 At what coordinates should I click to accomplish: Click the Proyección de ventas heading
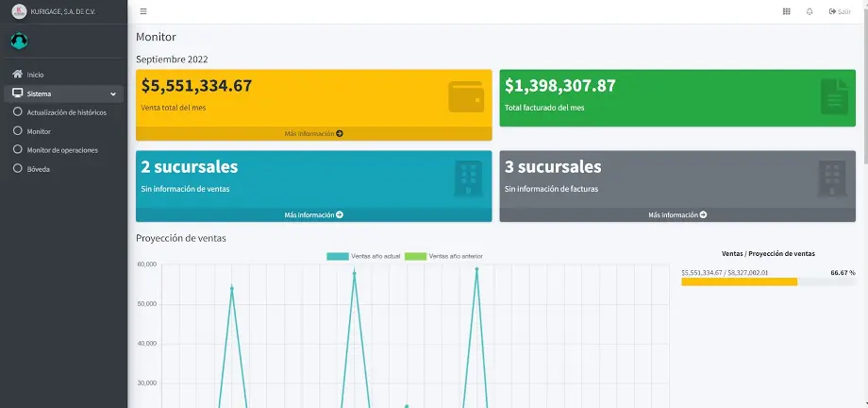coord(181,238)
